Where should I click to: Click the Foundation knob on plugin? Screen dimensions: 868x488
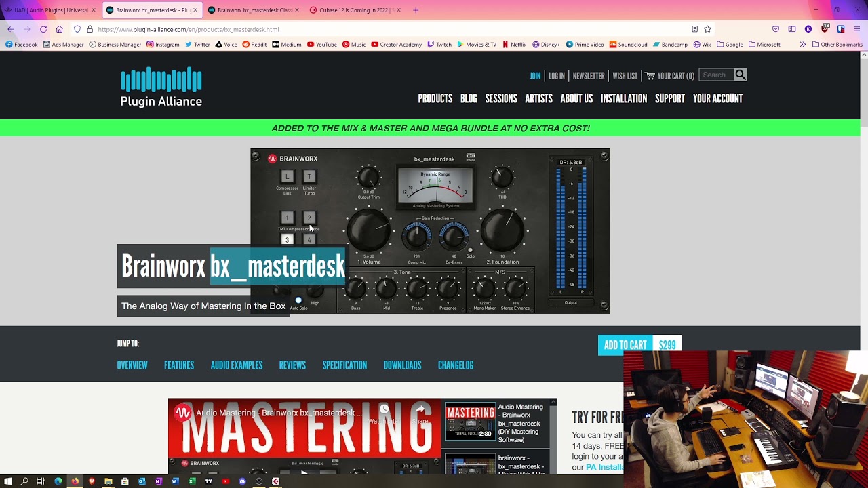pyautogui.click(x=502, y=230)
